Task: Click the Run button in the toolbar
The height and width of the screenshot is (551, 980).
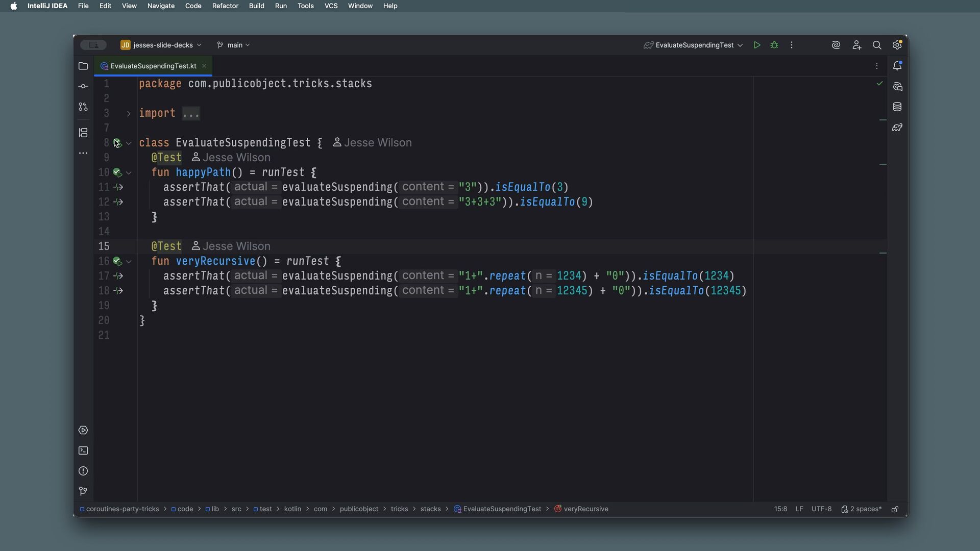Action: pyautogui.click(x=757, y=45)
